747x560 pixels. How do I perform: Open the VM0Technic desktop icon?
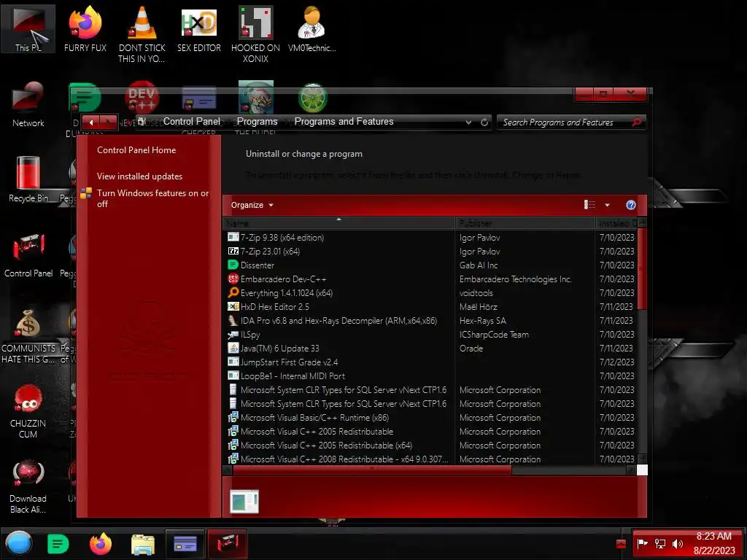(312, 28)
